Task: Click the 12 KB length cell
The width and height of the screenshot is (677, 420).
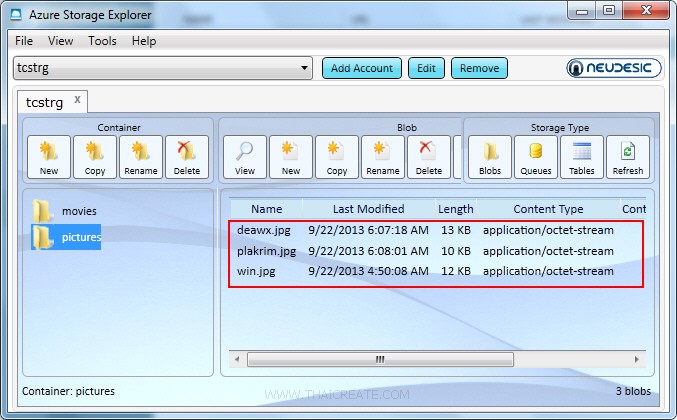Action: click(456, 271)
